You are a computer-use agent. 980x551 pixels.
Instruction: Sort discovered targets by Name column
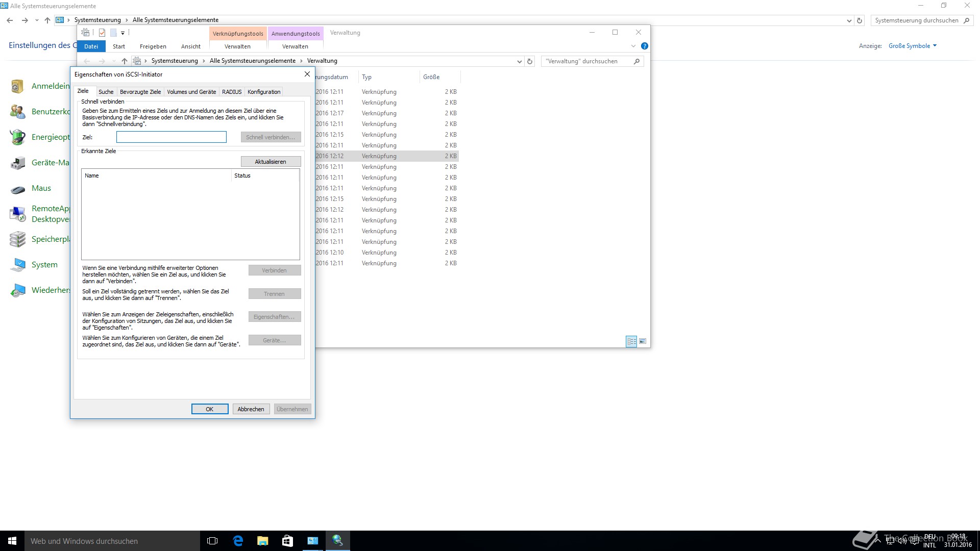tap(156, 176)
